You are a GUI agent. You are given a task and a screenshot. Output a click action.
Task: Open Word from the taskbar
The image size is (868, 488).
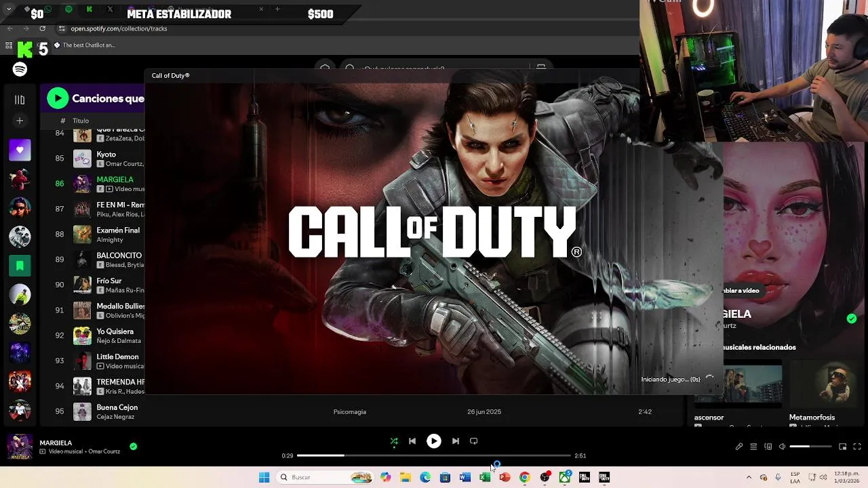point(465,477)
